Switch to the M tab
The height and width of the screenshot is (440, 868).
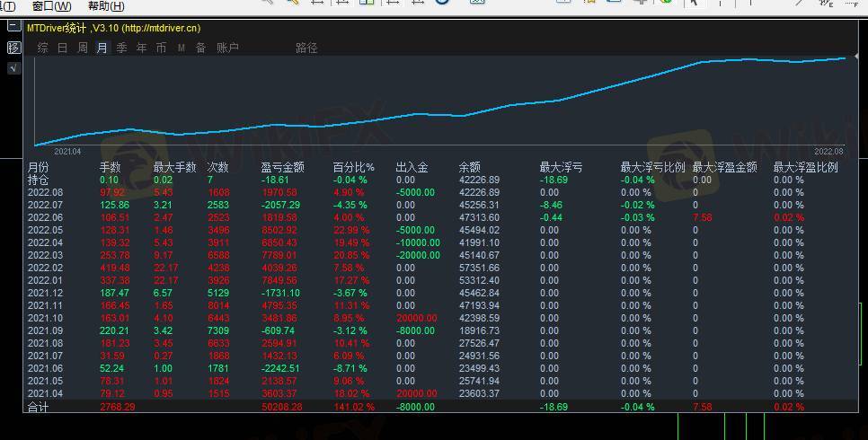coord(181,48)
